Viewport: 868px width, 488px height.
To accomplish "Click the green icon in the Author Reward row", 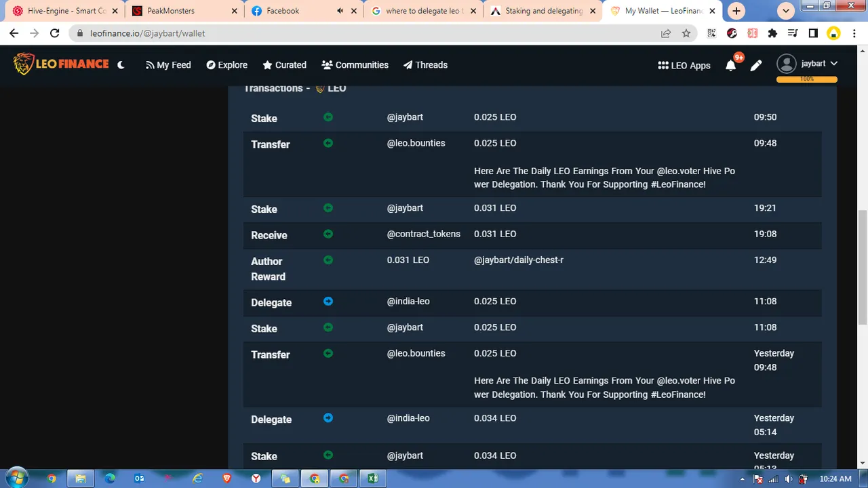I will click(328, 260).
